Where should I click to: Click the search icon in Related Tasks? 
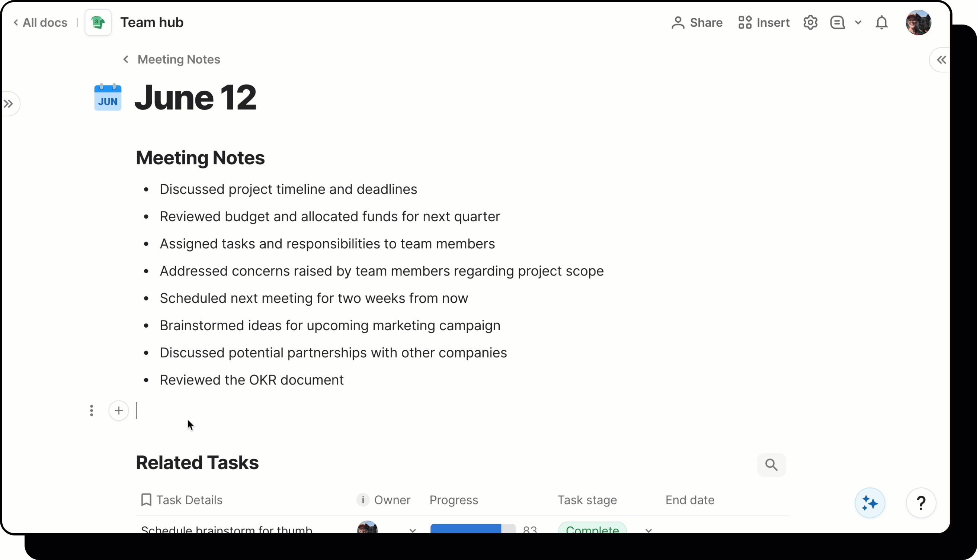(x=771, y=464)
